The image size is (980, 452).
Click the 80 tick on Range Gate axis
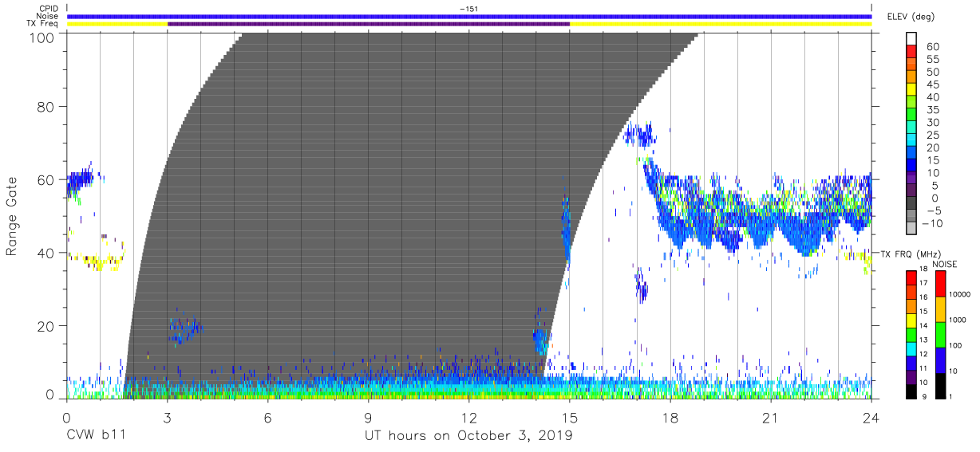point(48,107)
